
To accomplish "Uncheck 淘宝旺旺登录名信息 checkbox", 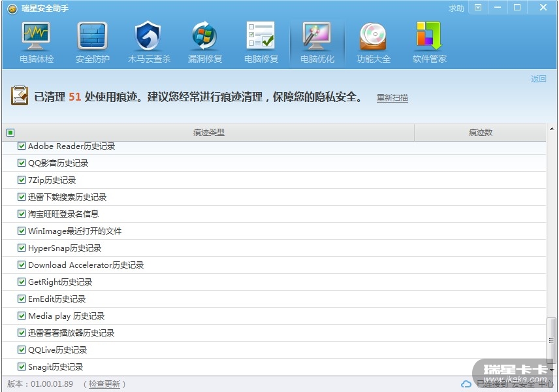I will pyautogui.click(x=22, y=214).
